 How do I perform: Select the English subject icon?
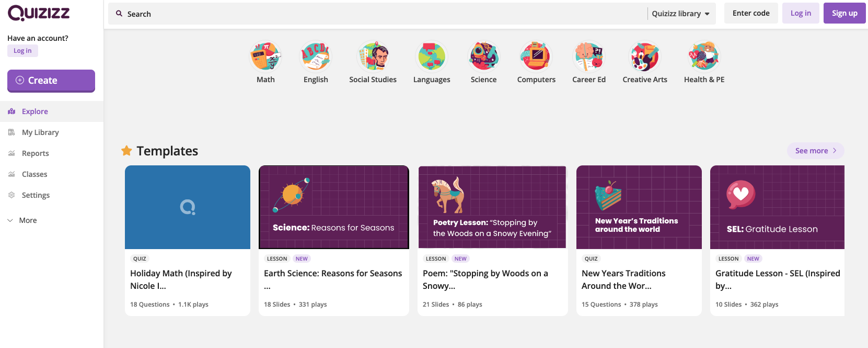click(316, 57)
